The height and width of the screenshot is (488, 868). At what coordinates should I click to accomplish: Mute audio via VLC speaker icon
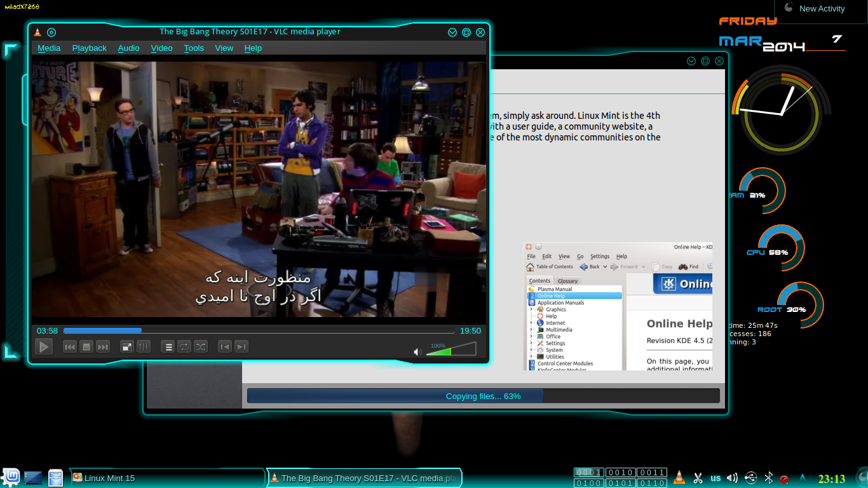pyautogui.click(x=417, y=351)
